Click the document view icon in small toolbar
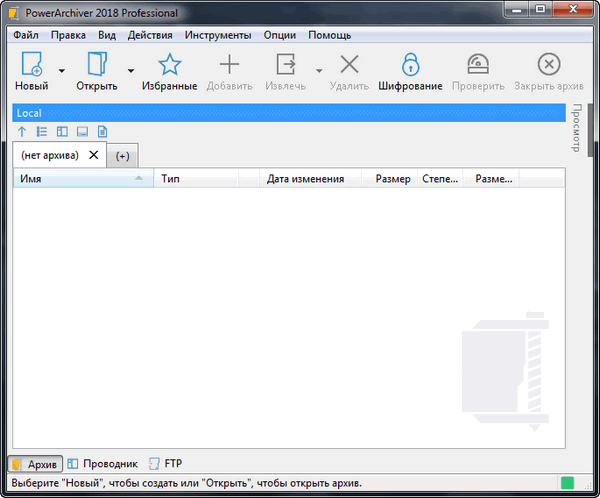Viewport: 600px width, 498px height. coord(101,131)
